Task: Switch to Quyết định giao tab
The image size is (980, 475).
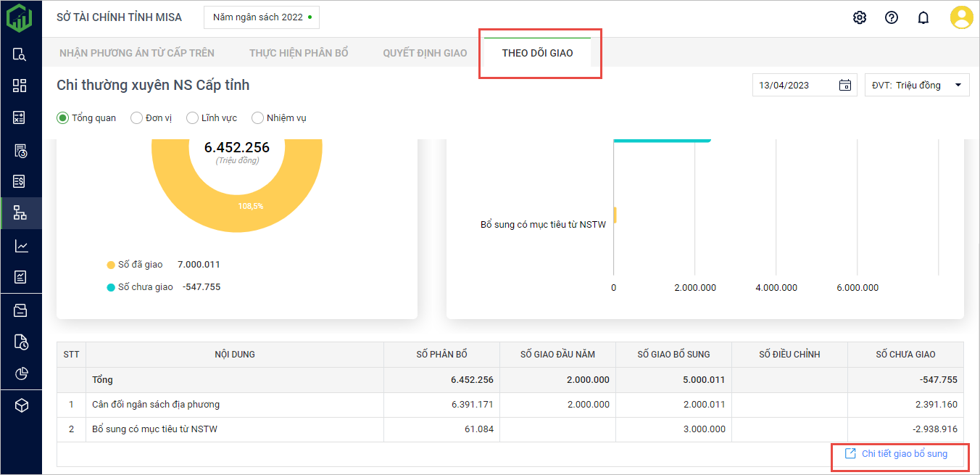Action: (x=425, y=53)
